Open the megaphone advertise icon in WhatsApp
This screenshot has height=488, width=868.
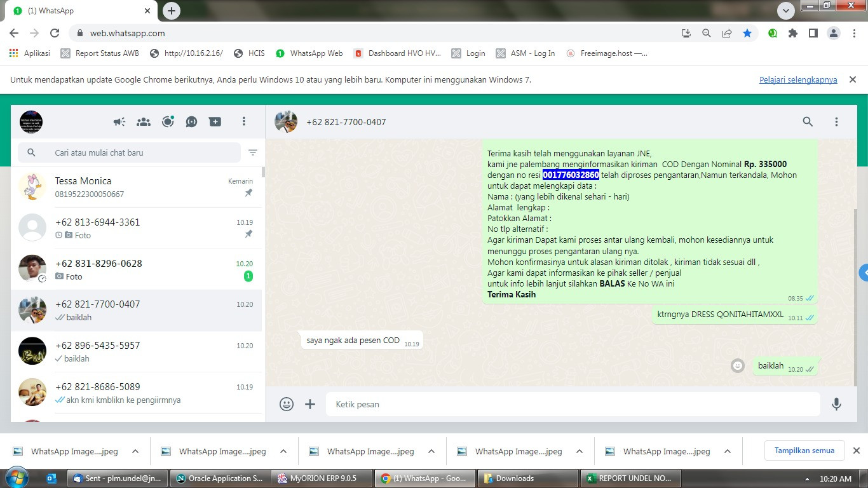point(119,122)
